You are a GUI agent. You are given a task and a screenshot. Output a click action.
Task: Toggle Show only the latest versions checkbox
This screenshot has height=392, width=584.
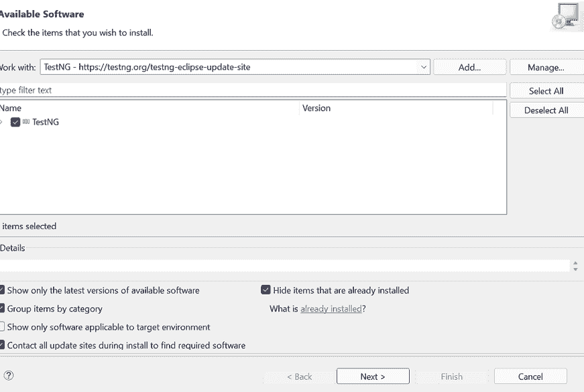click(2, 290)
